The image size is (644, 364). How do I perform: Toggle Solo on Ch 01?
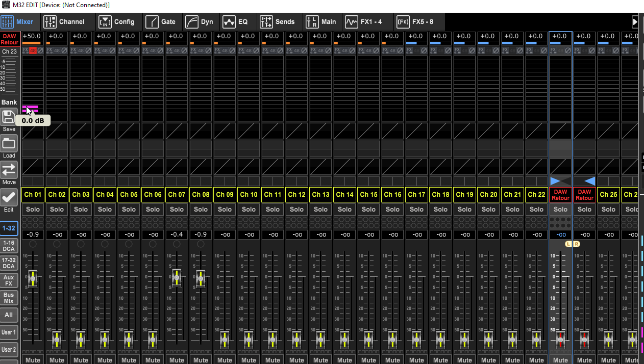point(33,210)
